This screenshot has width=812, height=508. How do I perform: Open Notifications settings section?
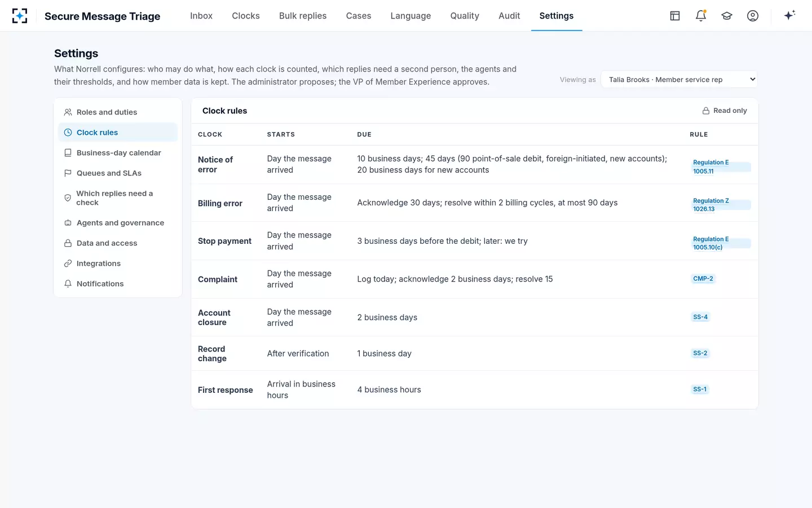tap(118, 284)
